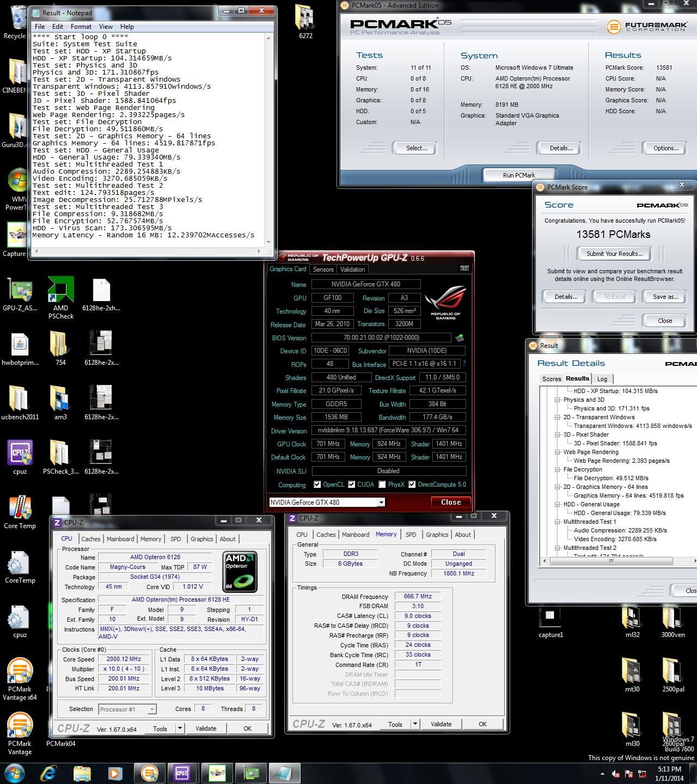Select the capture1 desktop file
The width and height of the screenshot is (697, 784).
pos(551,622)
